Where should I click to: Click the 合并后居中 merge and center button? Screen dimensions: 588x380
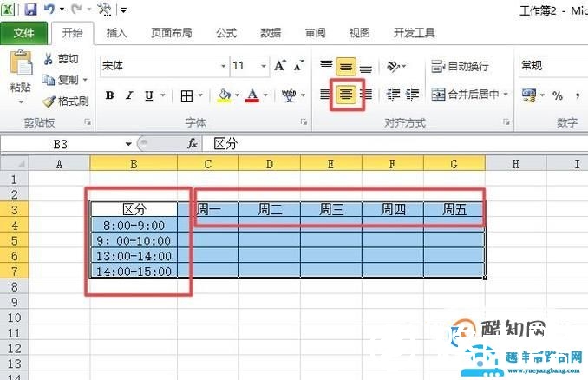point(466,95)
